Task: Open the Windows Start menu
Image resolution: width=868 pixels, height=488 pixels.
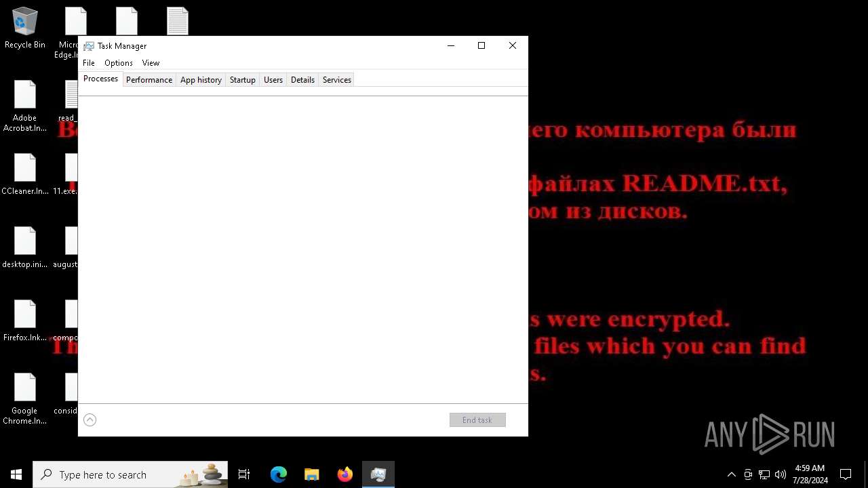Action: 16,474
